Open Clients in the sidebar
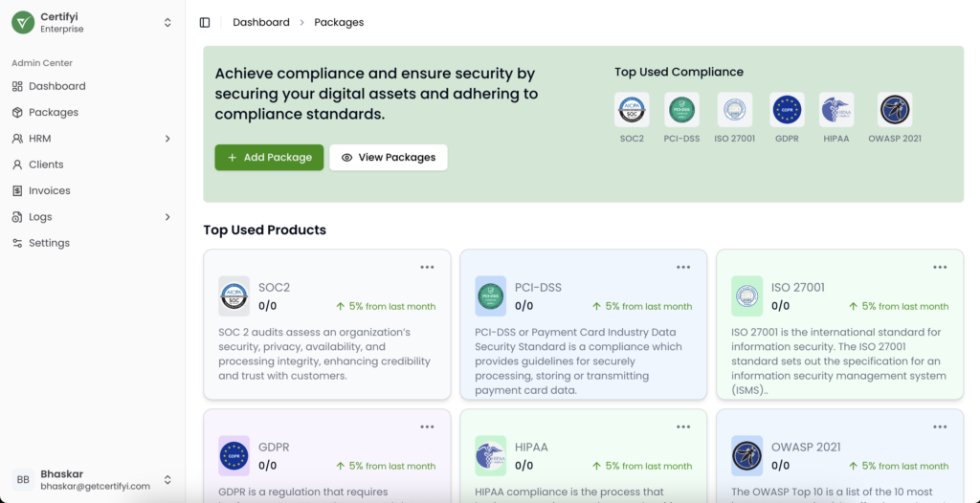This screenshot has width=980, height=503. [x=93, y=165]
